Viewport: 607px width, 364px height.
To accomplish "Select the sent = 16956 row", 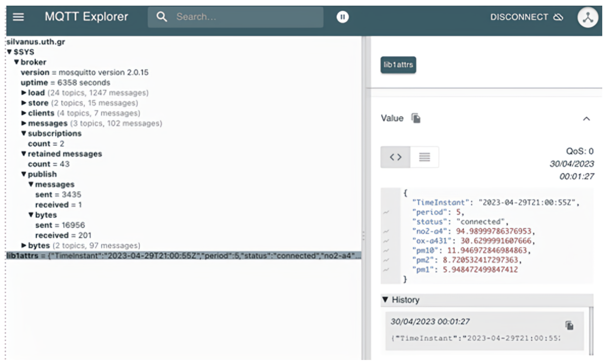I will tap(60, 225).
